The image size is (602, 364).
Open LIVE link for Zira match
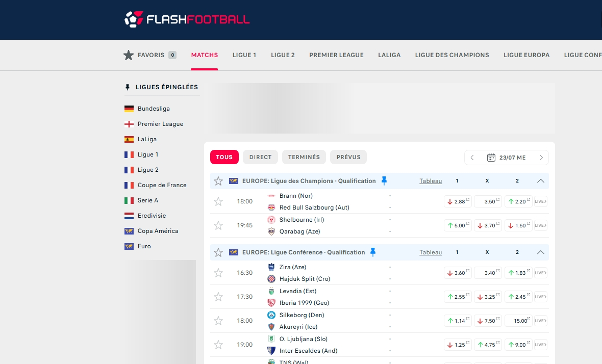(541, 273)
